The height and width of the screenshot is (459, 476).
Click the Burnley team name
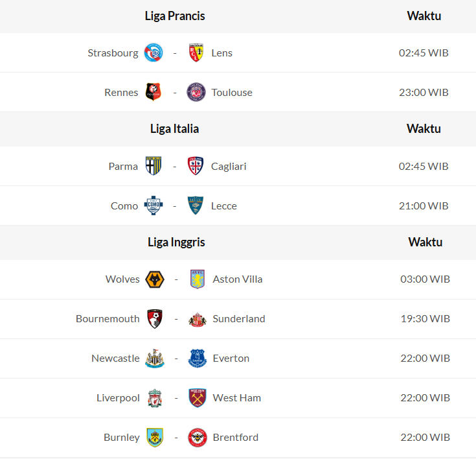(122, 438)
